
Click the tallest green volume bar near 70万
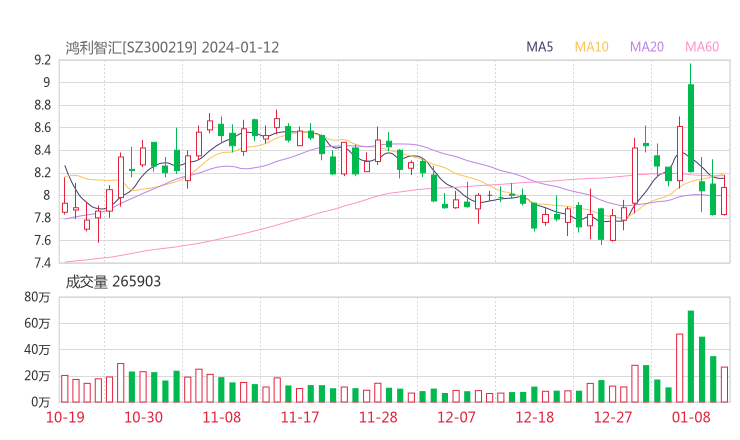pos(691,356)
